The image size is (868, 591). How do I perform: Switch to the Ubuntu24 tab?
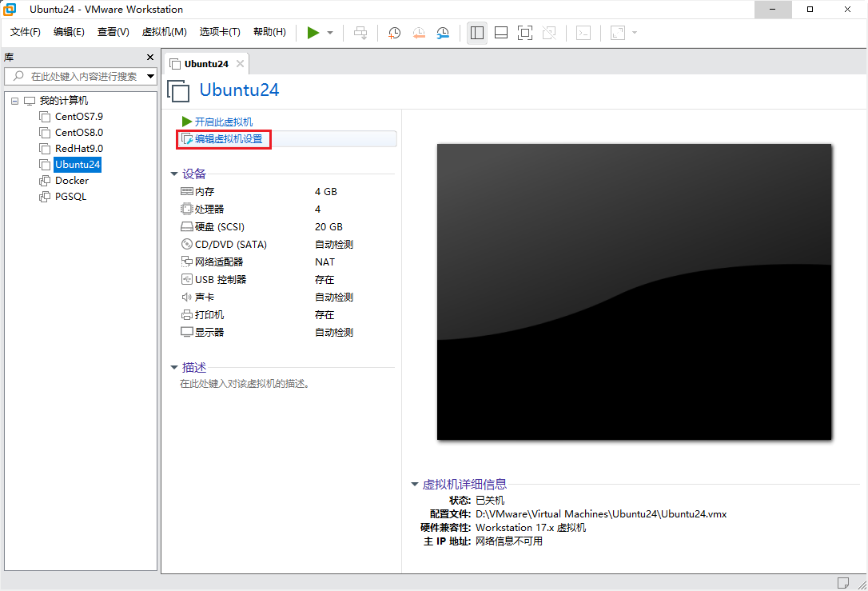tap(206, 64)
